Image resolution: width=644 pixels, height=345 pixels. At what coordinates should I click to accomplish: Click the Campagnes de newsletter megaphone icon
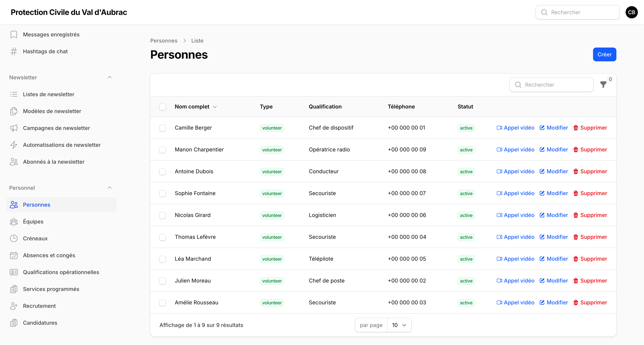click(14, 128)
